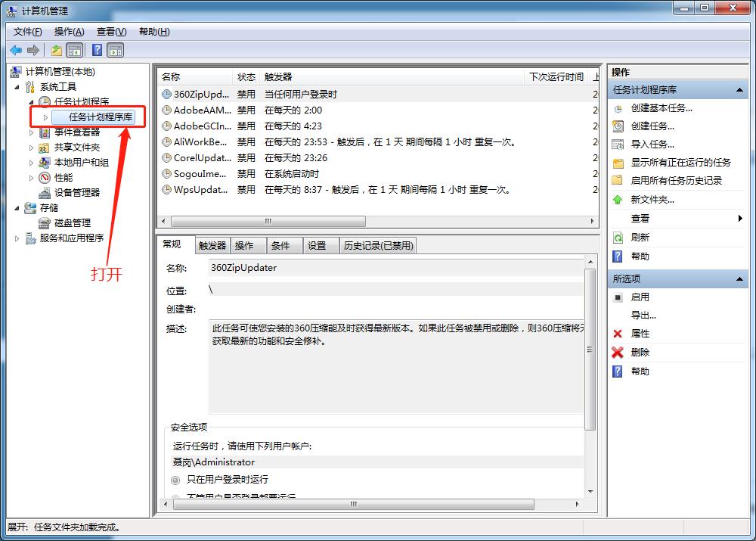This screenshot has height=541, width=756.
Task: Click the detail pane vertical scrollbar thumb
Action: (x=590, y=350)
